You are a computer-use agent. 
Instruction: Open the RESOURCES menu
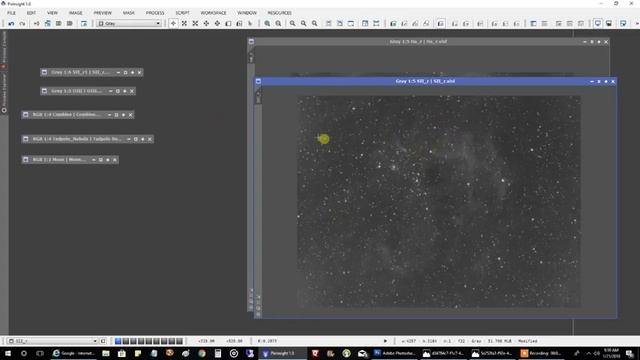[280, 13]
